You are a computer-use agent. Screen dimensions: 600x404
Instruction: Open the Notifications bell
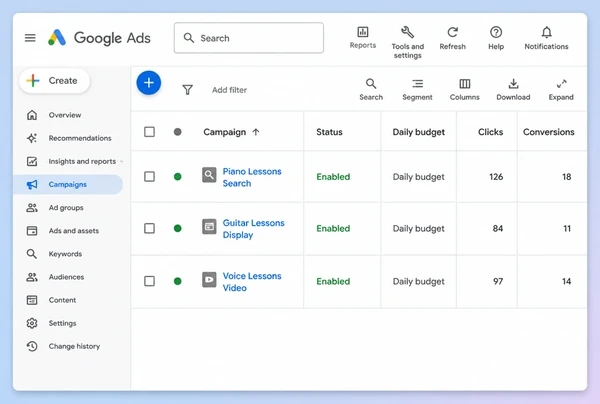(546, 38)
